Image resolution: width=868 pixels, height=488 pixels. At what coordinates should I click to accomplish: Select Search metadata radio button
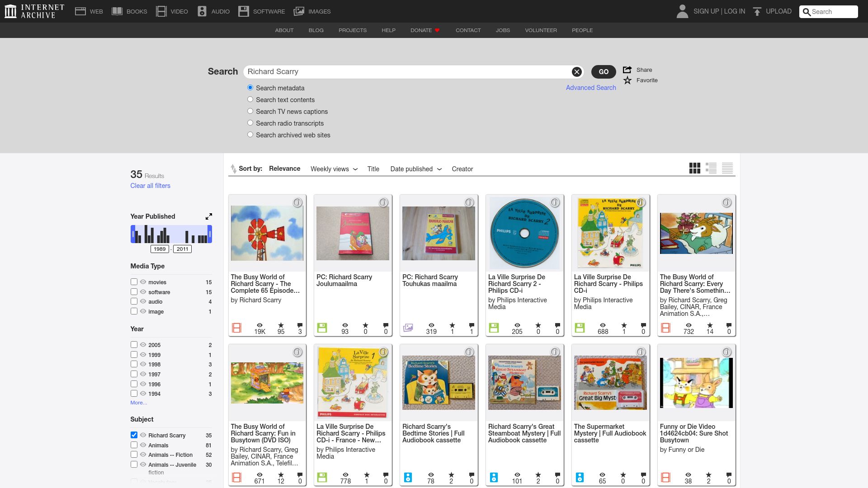(250, 88)
